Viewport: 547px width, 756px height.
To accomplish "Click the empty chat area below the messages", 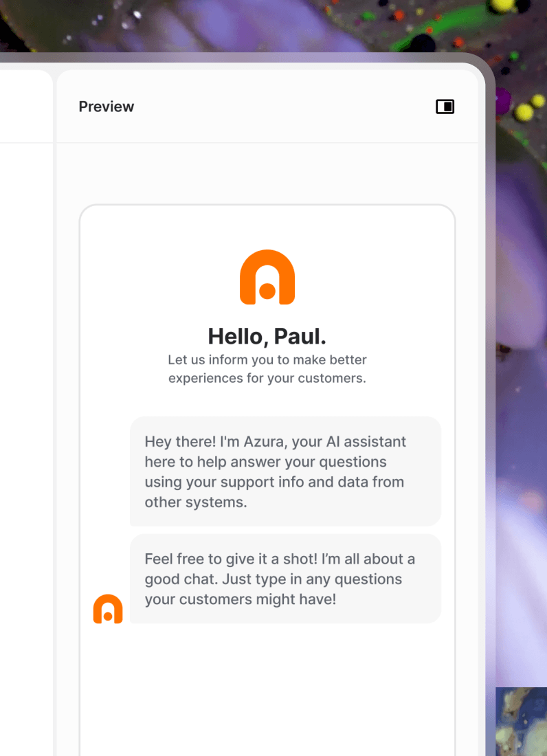I will (267, 689).
